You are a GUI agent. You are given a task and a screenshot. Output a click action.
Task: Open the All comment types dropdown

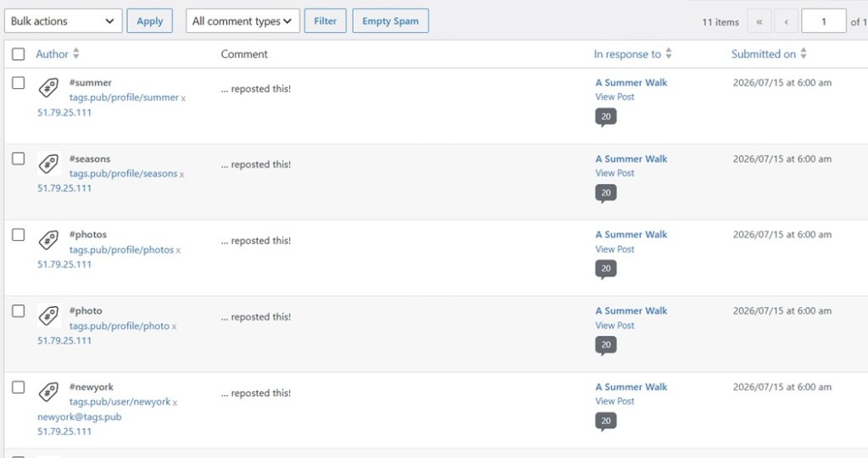(x=242, y=21)
